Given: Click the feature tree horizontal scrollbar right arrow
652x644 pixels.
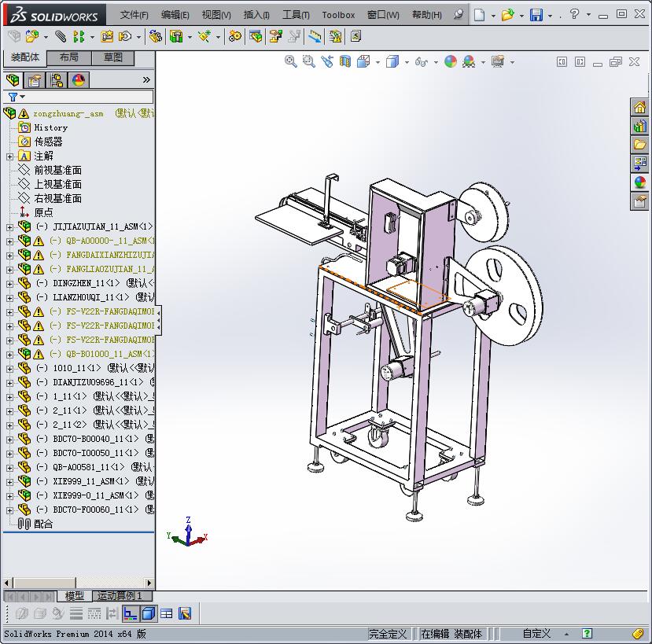Looking at the screenshot, I should 149,583.
